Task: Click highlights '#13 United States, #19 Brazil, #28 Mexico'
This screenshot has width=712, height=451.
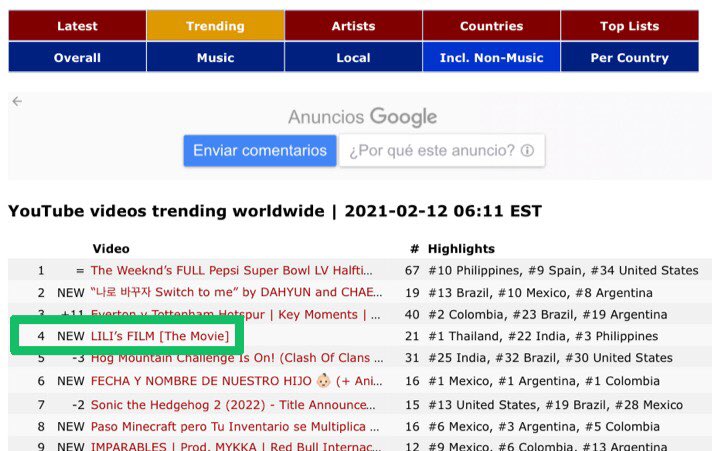Action: point(555,405)
